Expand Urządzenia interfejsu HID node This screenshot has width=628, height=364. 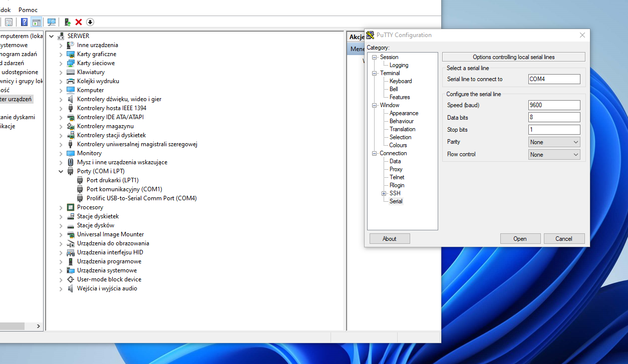pos(61,252)
